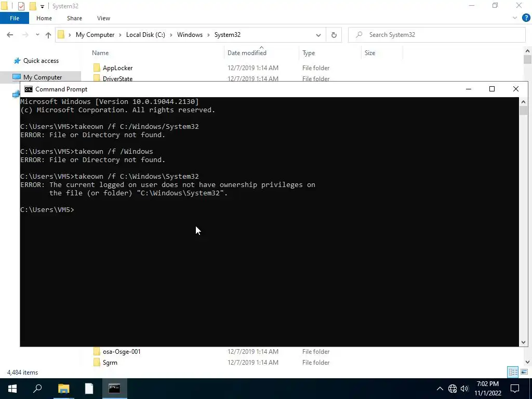Select the osa-Osge-001 folder
The image size is (532, 399).
(x=122, y=352)
